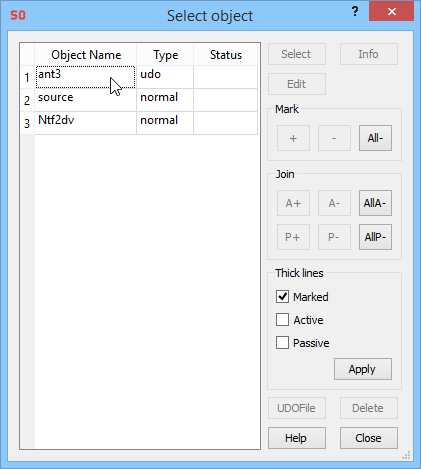Image resolution: width=421 pixels, height=469 pixels.
Task: Close the Select object dialog window
Action: [391, 12]
